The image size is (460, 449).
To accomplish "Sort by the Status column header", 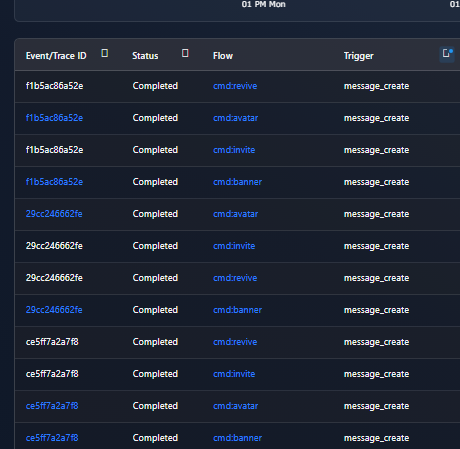I will 145,56.
